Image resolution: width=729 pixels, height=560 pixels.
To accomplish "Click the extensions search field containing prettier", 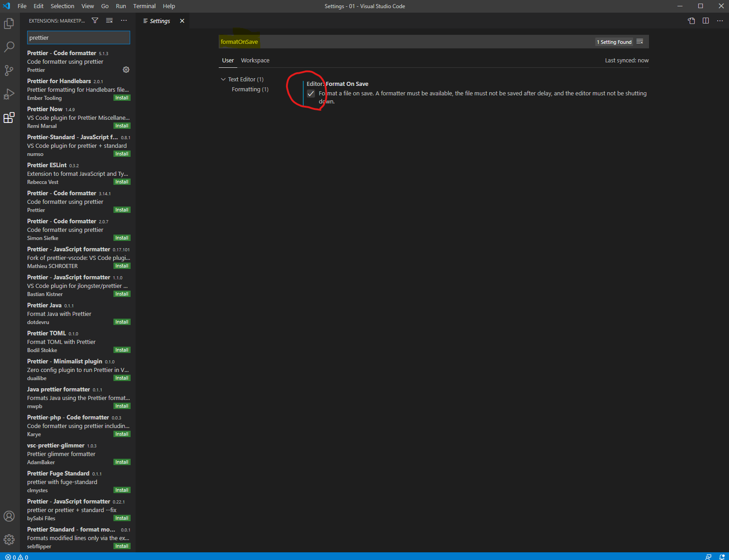I will click(79, 38).
